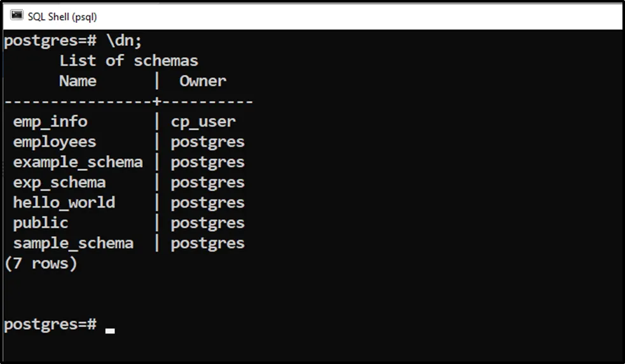This screenshot has height=364, width=625.
Task: Click the postgres owner of the public schema
Action: coord(207,224)
